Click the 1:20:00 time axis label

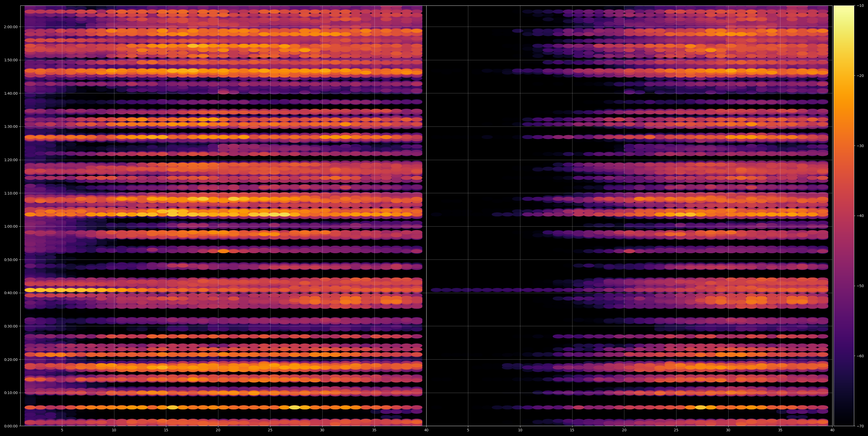click(x=11, y=160)
